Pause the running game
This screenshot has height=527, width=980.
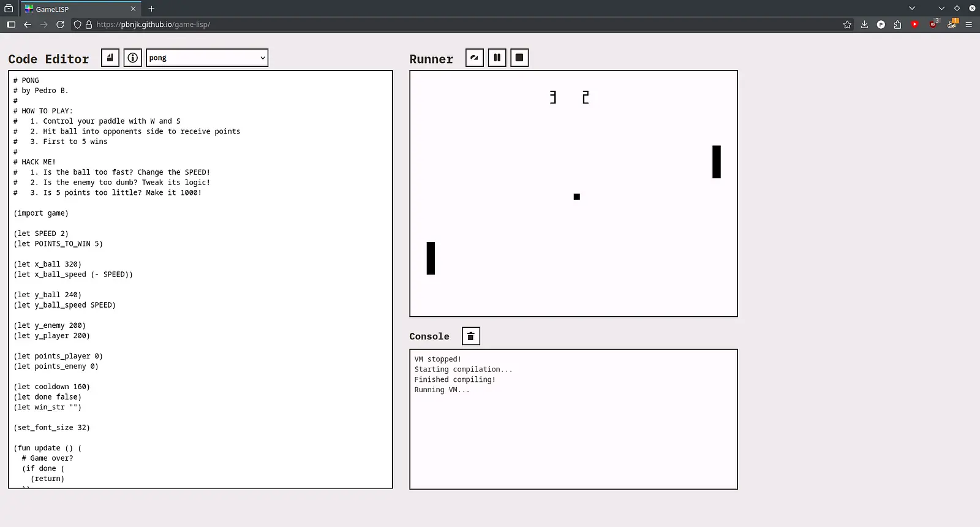pos(497,58)
